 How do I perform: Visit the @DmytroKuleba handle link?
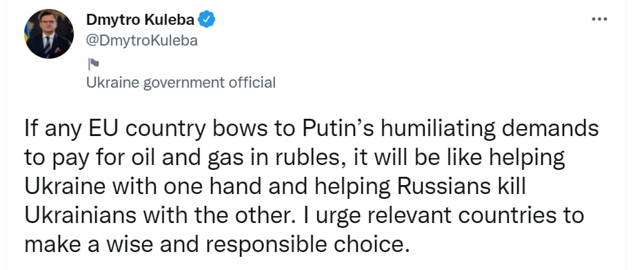tap(142, 41)
